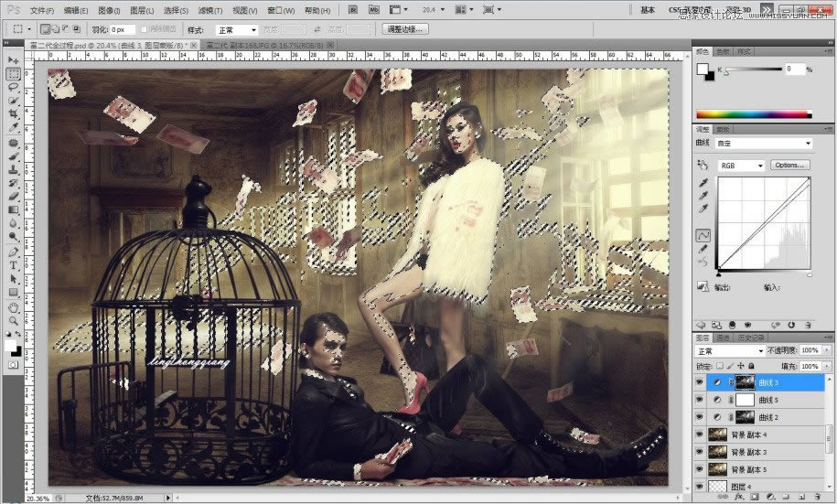Expand the 样式 style dropdown in options bar

coord(236,29)
